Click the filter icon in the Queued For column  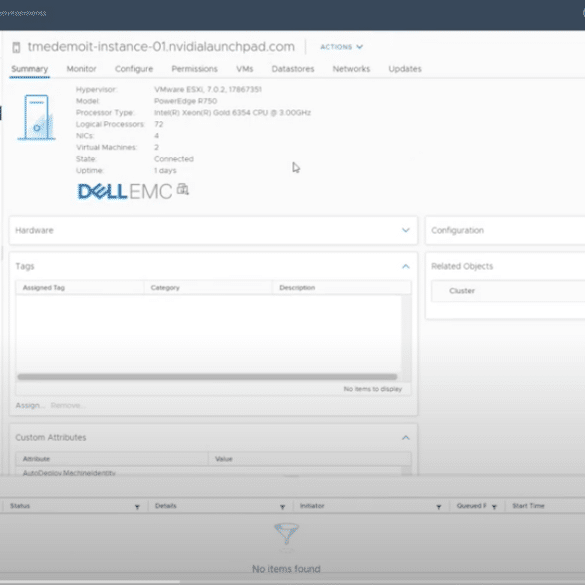click(494, 507)
